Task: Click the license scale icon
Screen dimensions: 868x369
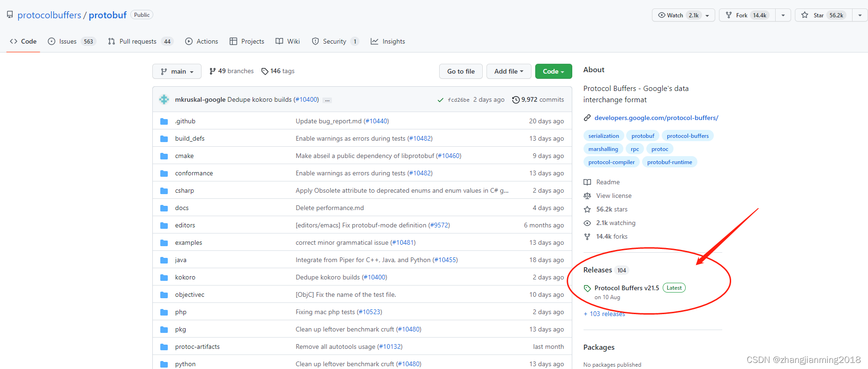Action: (x=587, y=196)
